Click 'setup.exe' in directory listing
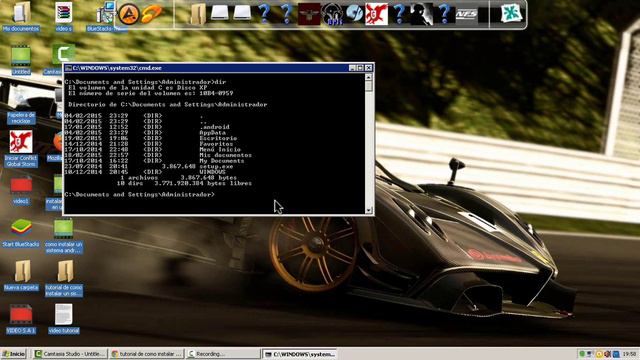 (216, 167)
